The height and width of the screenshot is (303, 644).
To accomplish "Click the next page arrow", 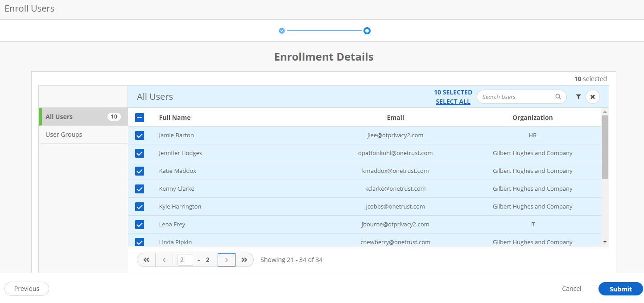I will (x=227, y=260).
